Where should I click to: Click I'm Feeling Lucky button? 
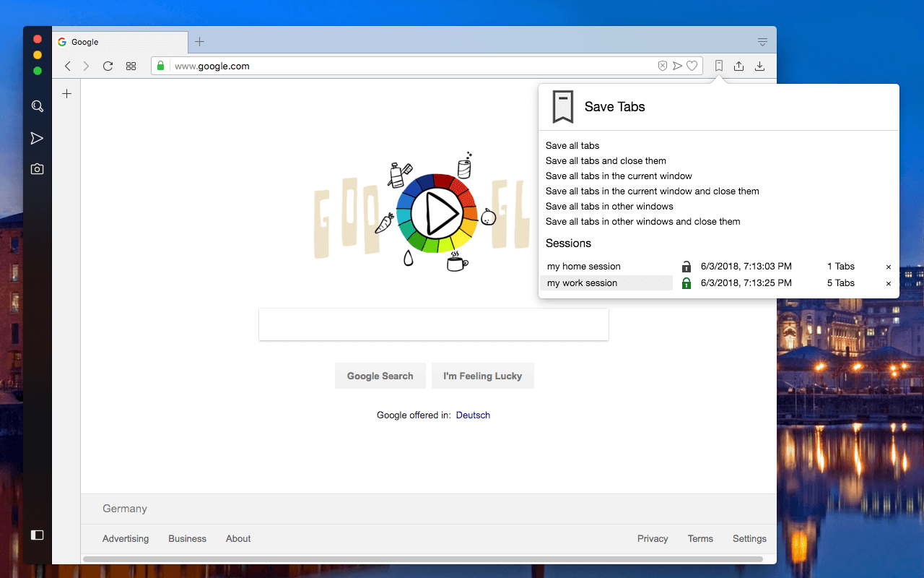(x=483, y=376)
